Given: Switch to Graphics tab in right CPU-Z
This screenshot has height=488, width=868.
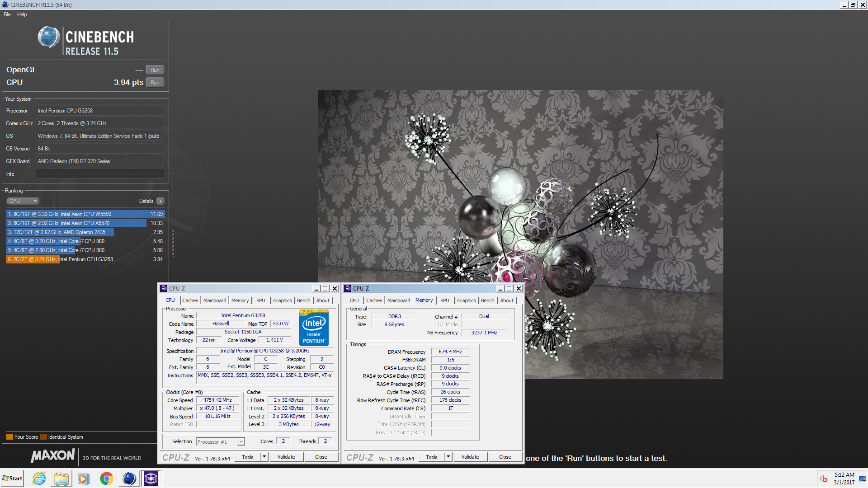Looking at the screenshot, I should (x=467, y=300).
